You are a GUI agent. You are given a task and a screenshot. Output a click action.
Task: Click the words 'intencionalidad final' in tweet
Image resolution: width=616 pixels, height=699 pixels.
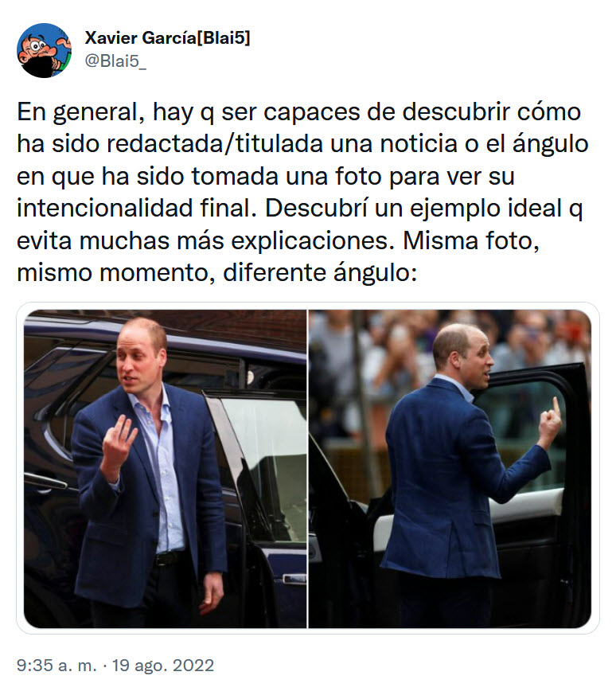pos(137,208)
